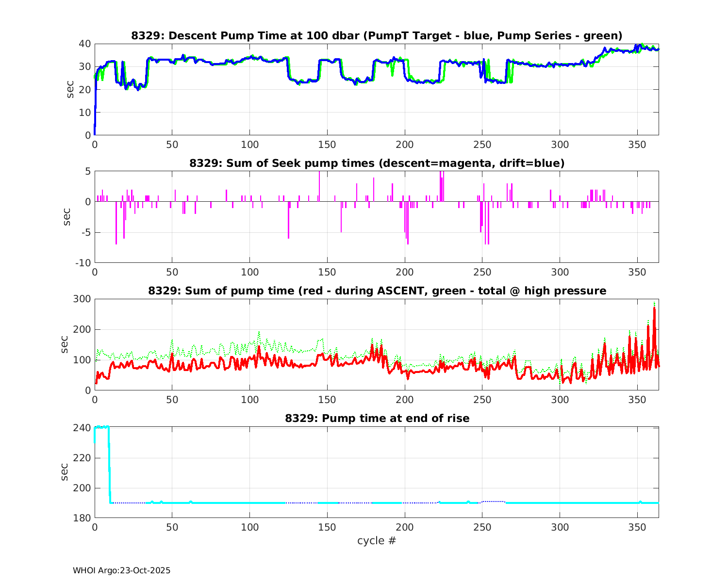Click the 200 y-axis tick on the bottom plot

82,488
